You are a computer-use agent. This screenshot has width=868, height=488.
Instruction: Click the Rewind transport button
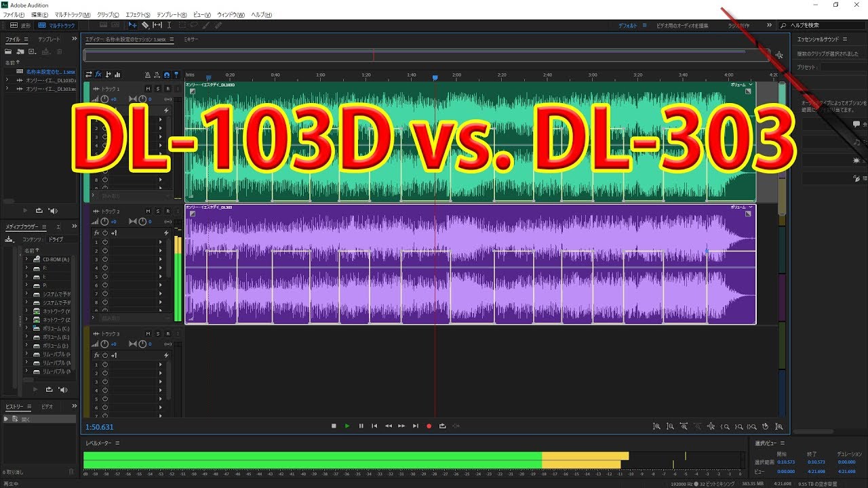coord(388,426)
